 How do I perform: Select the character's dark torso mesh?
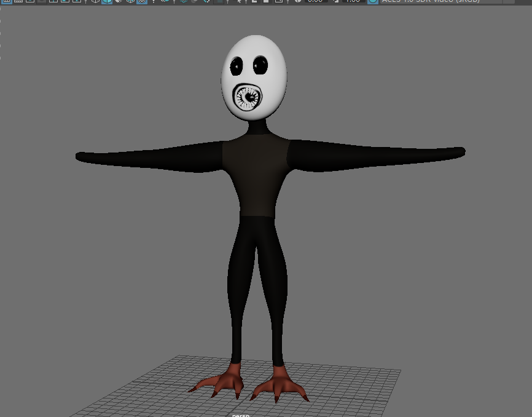click(257, 175)
